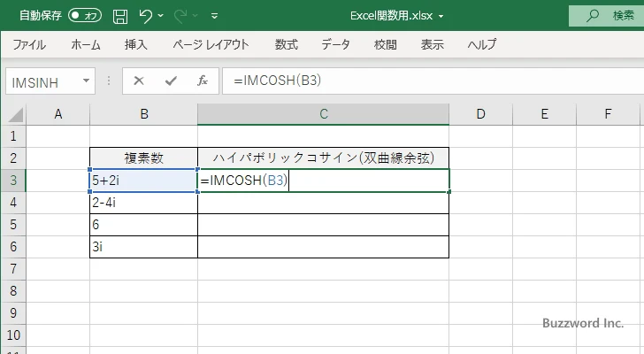Click the Select All corner triangle
The height and width of the screenshot is (354, 644).
click(16, 114)
